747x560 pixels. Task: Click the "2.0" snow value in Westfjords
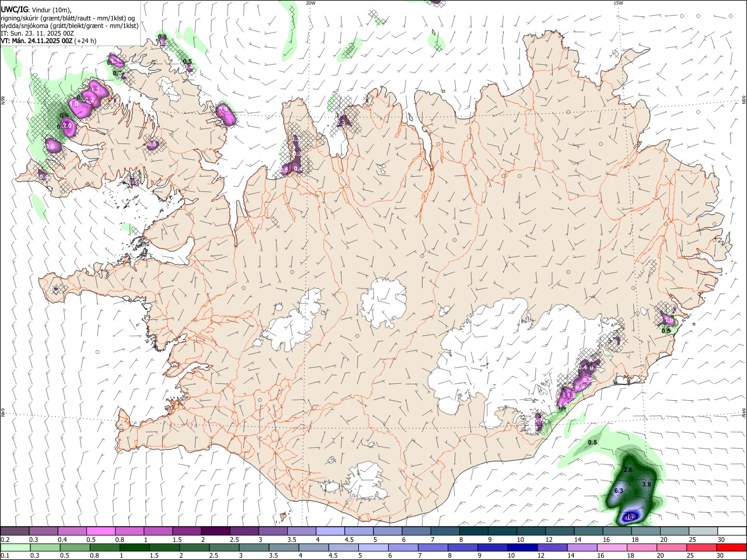click(67, 125)
